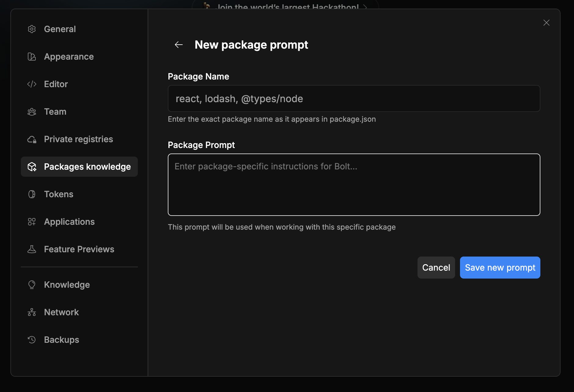Select the Editor code icon
Image resolution: width=574 pixels, height=392 pixels.
[x=32, y=84]
